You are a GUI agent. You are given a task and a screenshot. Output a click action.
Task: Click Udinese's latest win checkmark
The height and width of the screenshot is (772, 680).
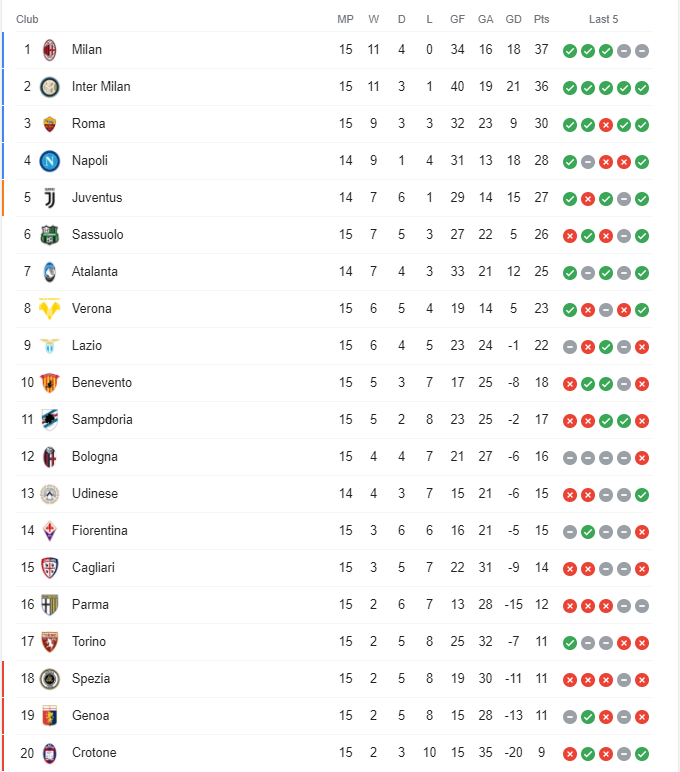click(x=642, y=494)
